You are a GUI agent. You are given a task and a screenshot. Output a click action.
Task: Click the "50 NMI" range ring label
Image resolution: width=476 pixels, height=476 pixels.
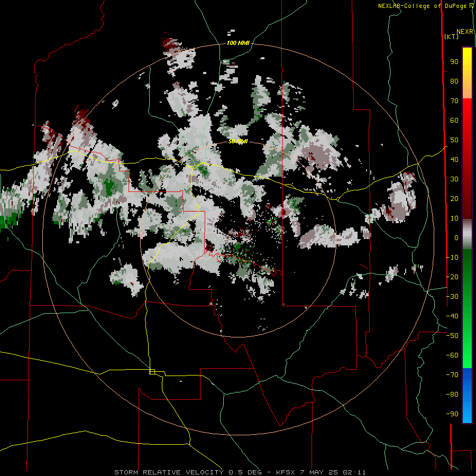click(x=238, y=141)
